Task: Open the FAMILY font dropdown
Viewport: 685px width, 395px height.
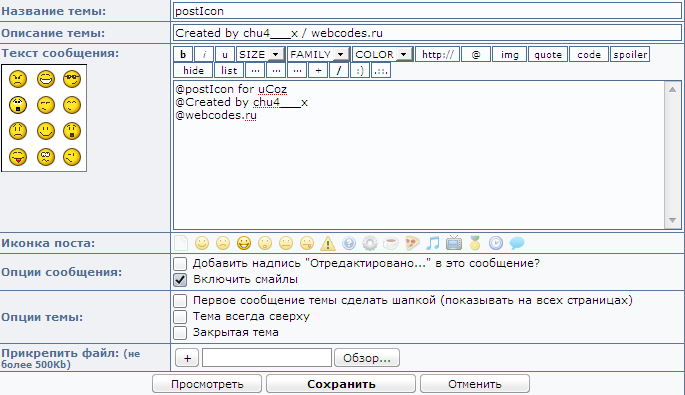Action: [x=318, y=55]
